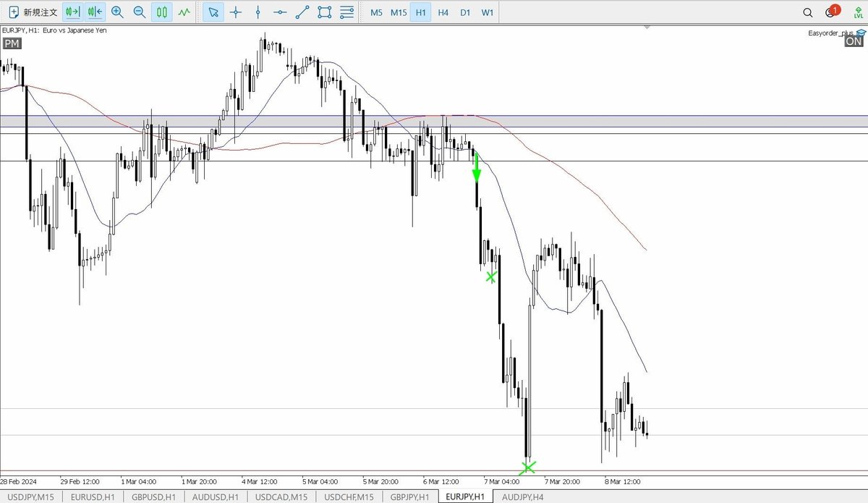This screenshot has width=868, height=503.
Task: Select the trendline drawing tool
Action: [x=303, y=12]
